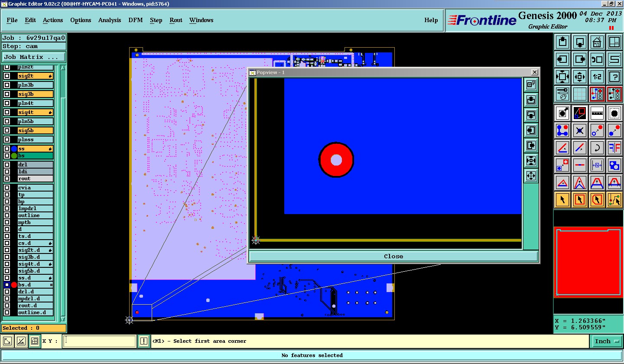Image resolution: width=624 pixels, height=364 pixels.
Task: Select the rectangle area select arrow icon
Action: [580, 199]
